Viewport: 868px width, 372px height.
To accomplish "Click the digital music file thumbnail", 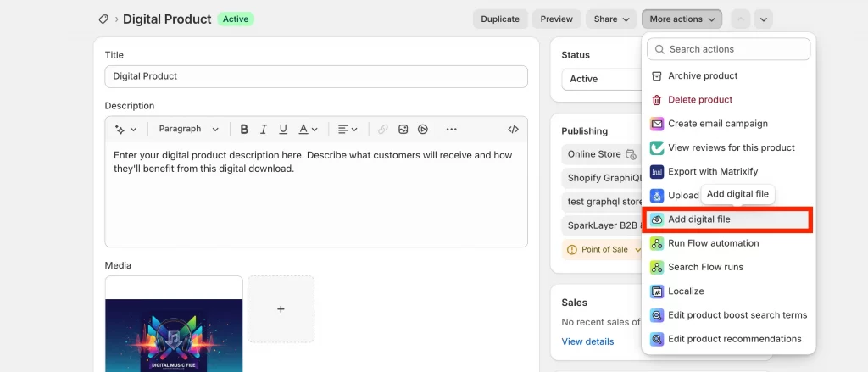I will click(x=174, y=330).
